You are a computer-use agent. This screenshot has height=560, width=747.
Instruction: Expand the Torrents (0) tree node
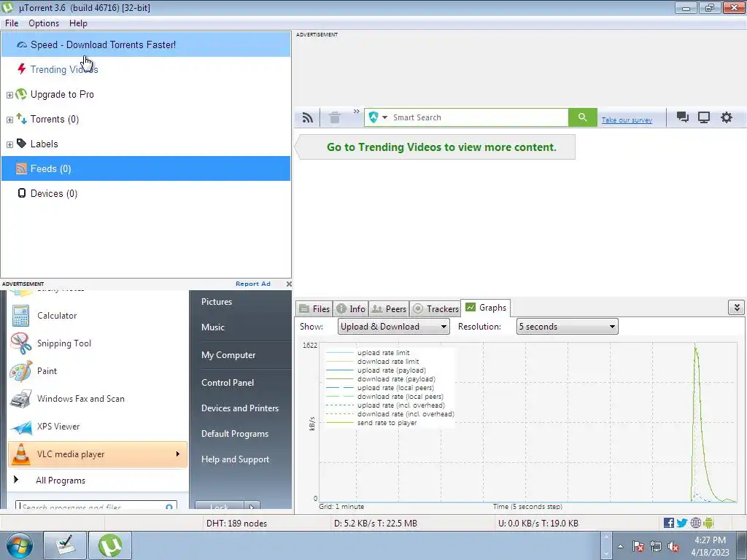[x=9, y=120]
